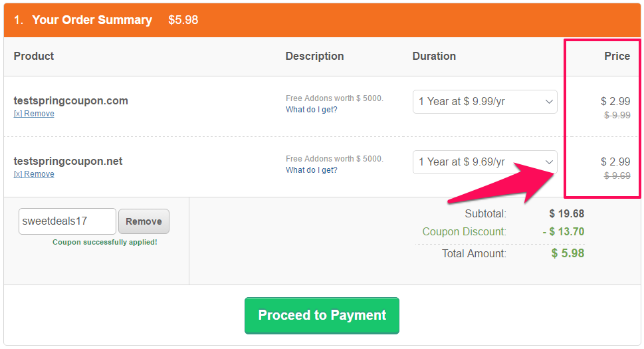This screenshot has height=349, width=644.
Task: Click the 'Coupon successfully applied!' message
Action: pyautogui.click(x=105, y=242)
